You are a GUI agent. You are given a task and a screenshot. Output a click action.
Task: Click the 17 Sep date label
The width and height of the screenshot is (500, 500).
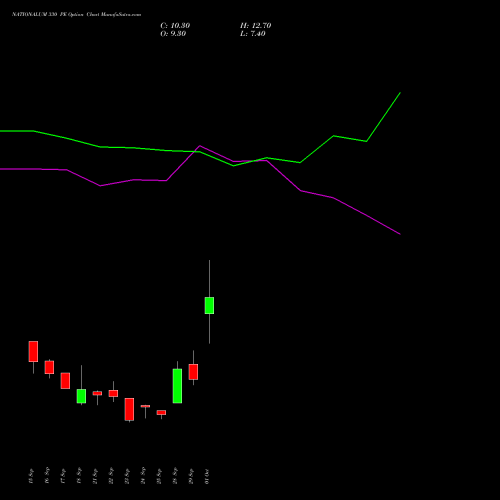(63, 476)
